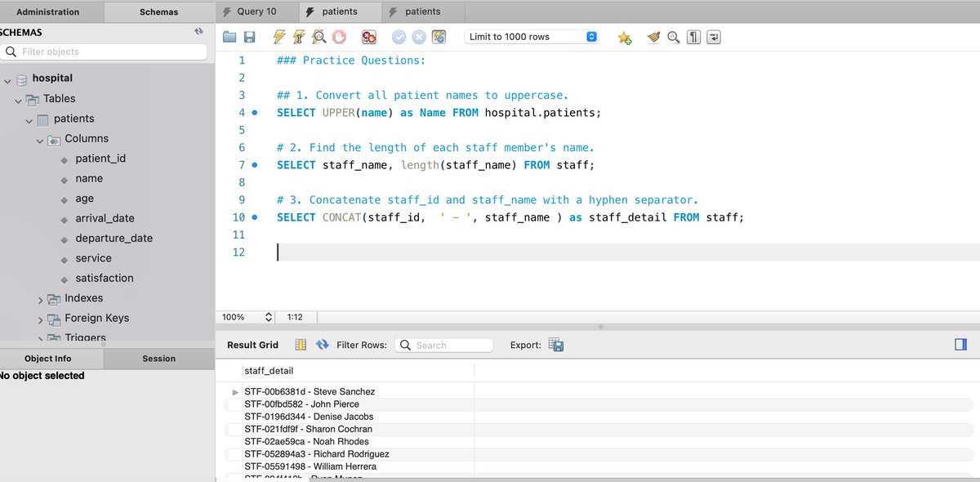The width and height of the screenshot is (980, 482).
Task: Collapse the patients table node
Action: (x=29, y=121)
